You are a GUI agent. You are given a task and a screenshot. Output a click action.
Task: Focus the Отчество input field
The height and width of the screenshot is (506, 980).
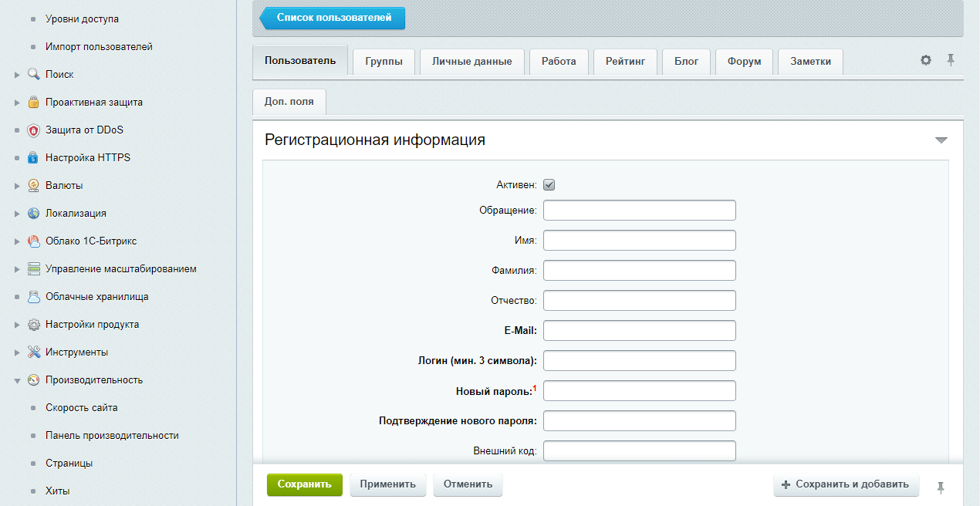coord(640,301)
